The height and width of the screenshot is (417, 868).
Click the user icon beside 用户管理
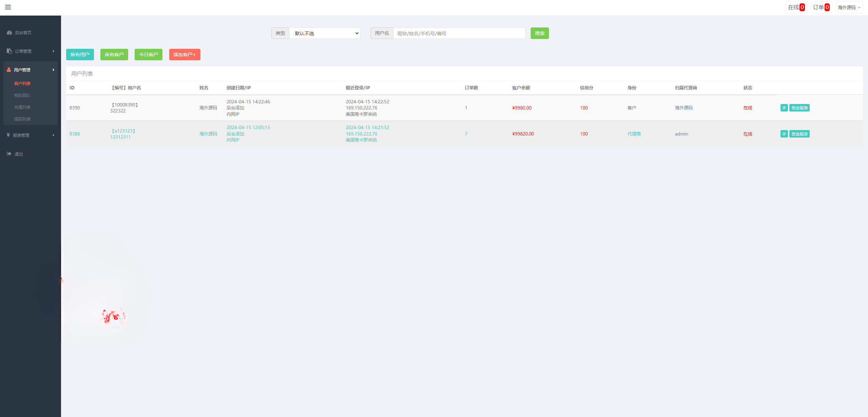[9, 70]
